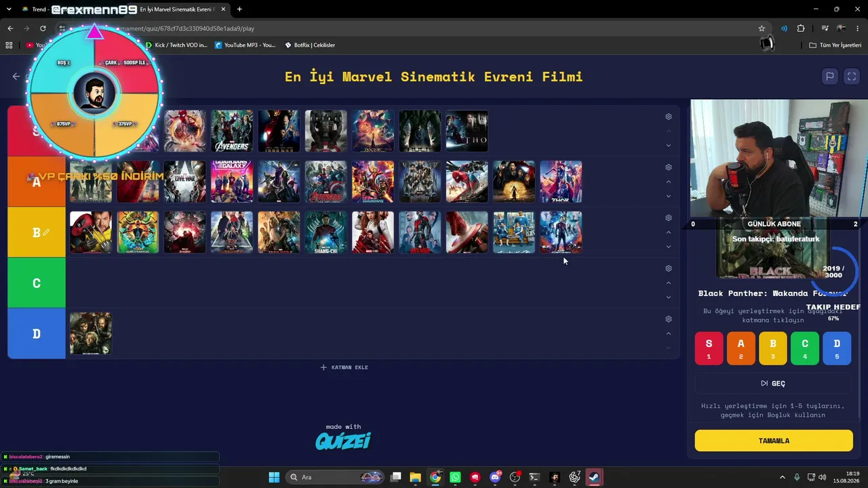Place the movie in A tier using the orange button
This screenshot has height=488, width=868.
coord(741,348)
